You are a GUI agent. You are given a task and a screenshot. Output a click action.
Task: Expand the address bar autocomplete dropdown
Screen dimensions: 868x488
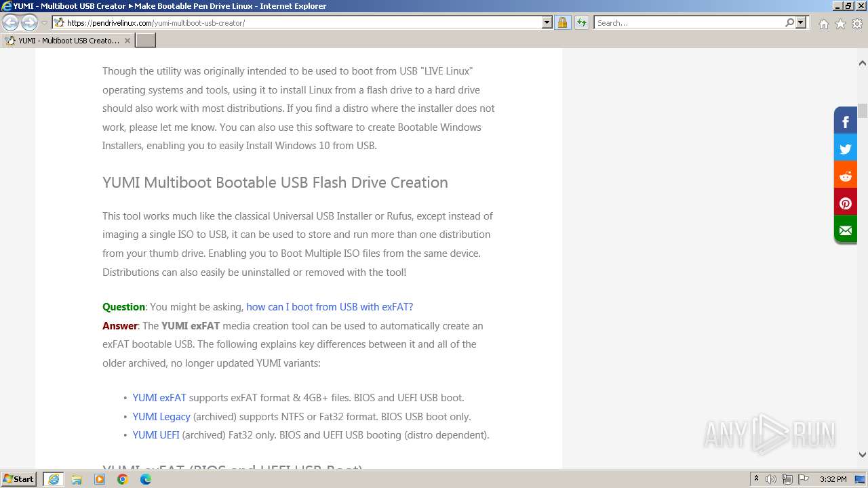547,22
